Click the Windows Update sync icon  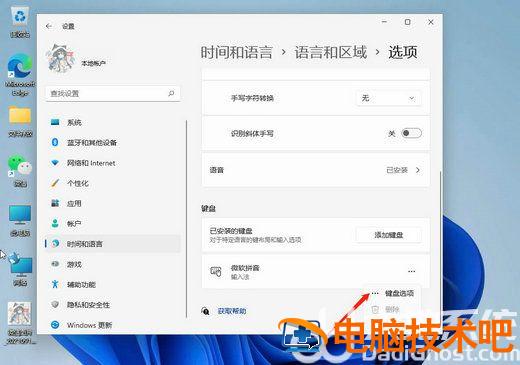[x=55, y=325]
